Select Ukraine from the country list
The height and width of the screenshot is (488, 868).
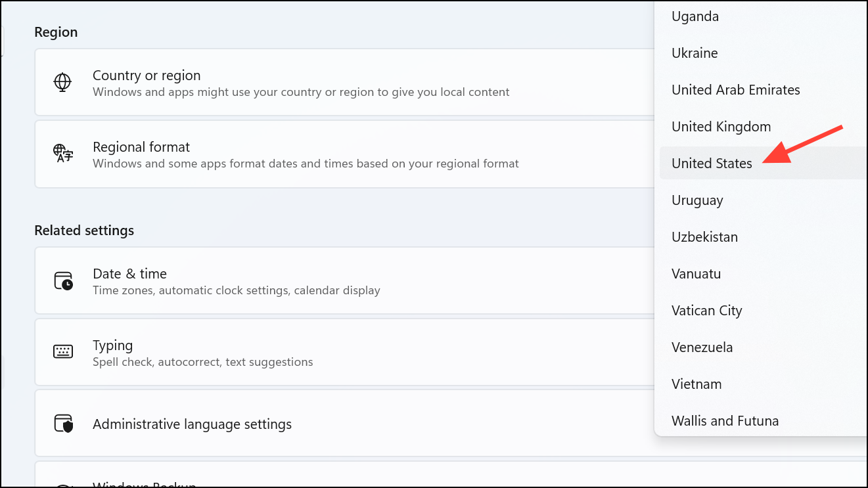coord(695,53)
